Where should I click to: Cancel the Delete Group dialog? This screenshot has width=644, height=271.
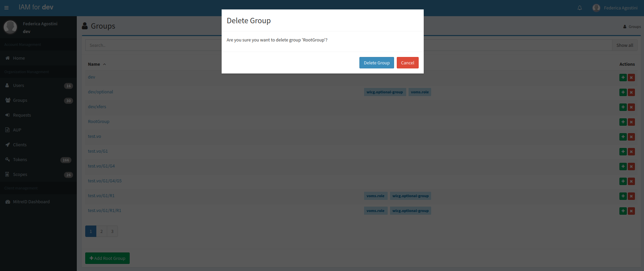(x=408, y=63)
